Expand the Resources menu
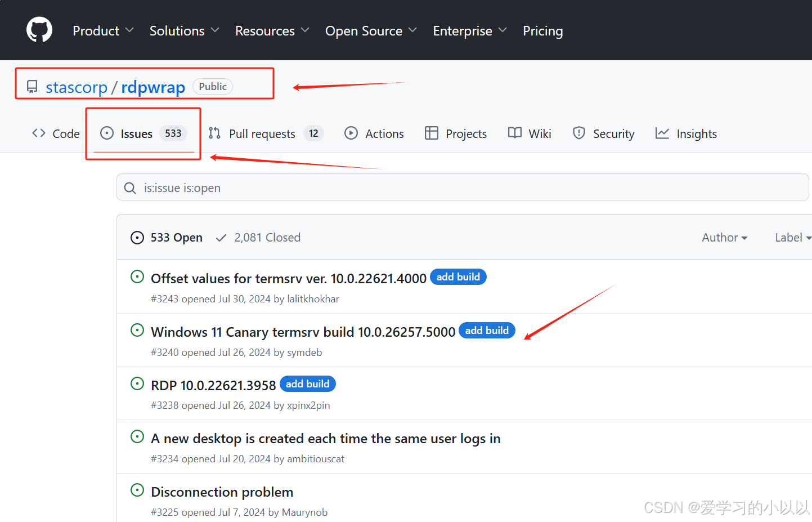Screen dimensions: 812x522 tap(272, 30)
